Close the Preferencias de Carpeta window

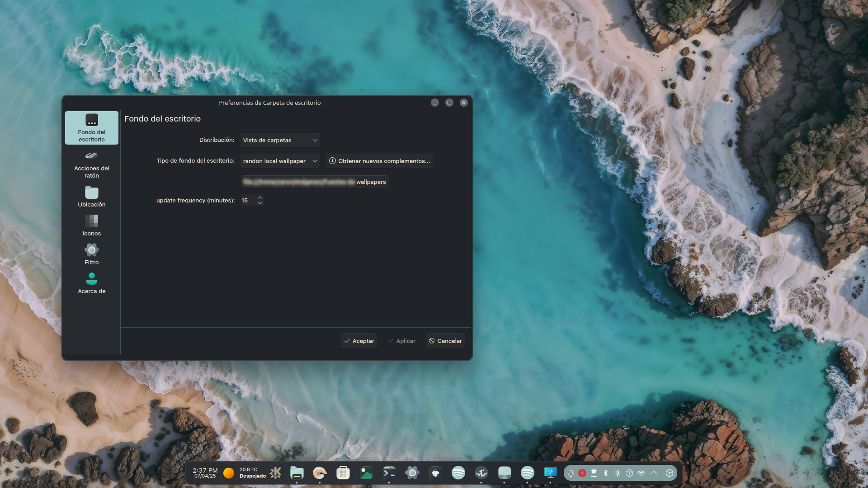(x=464, y=103)
